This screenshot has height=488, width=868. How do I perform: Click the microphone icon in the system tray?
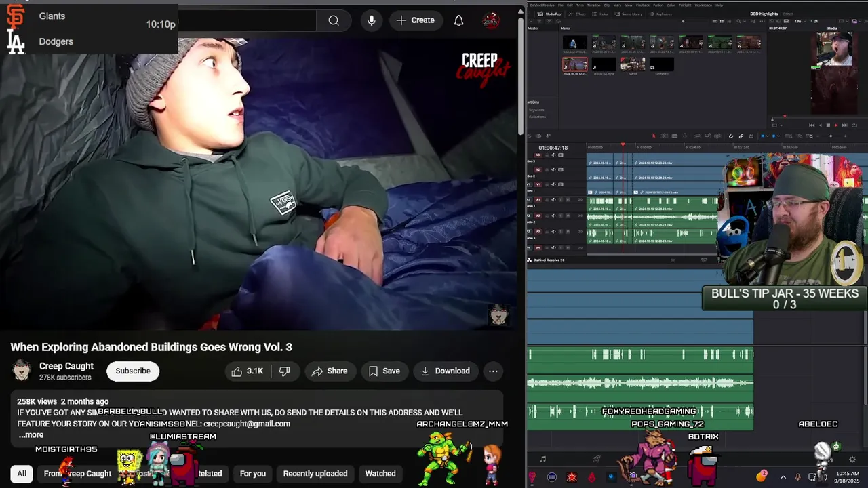click(x=797, y=477)
